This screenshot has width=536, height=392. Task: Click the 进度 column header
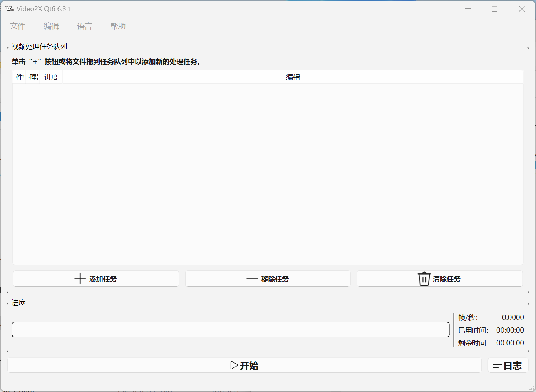pos(51,77)
